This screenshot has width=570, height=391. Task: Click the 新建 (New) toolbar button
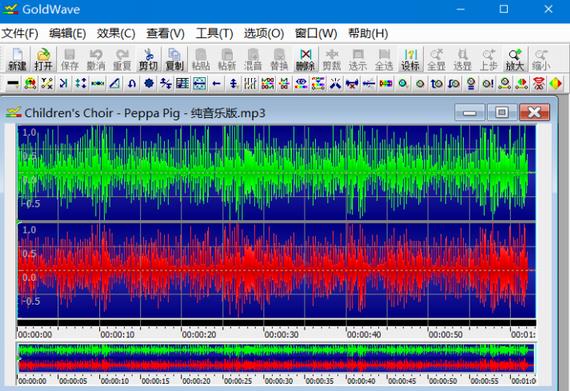17,59
